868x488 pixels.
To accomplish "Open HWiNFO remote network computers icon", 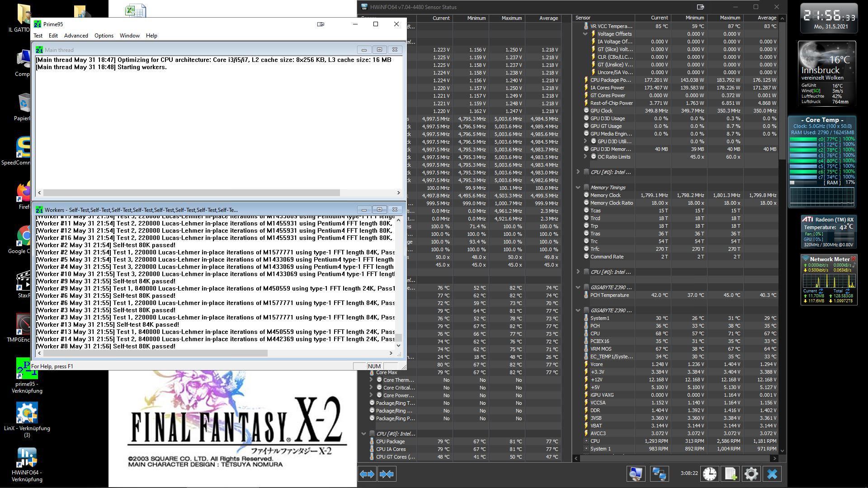I will pos(659,474).
